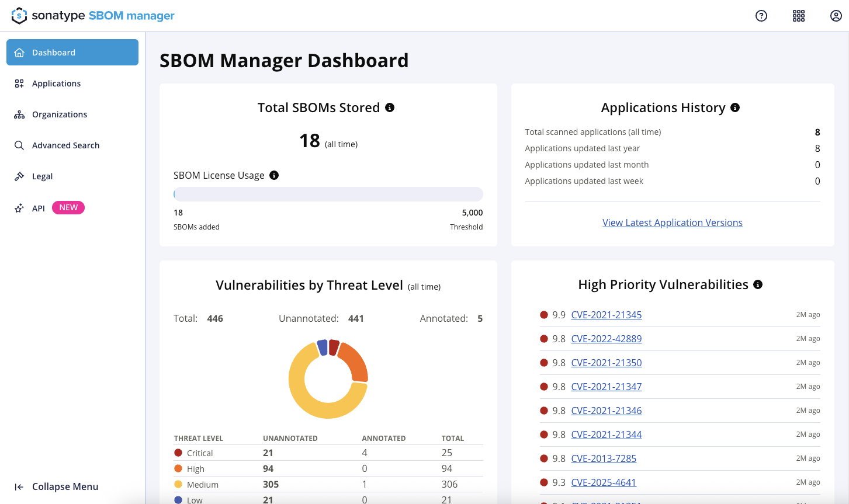The height and width of the screenshot is (504, 849).
Task: Click the Dashboard home icon
Action: (19, 53)
